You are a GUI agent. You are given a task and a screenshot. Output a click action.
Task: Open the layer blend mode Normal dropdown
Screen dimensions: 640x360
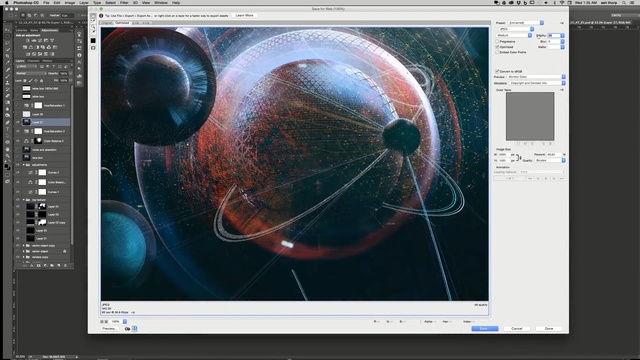[x=31, y=73]
